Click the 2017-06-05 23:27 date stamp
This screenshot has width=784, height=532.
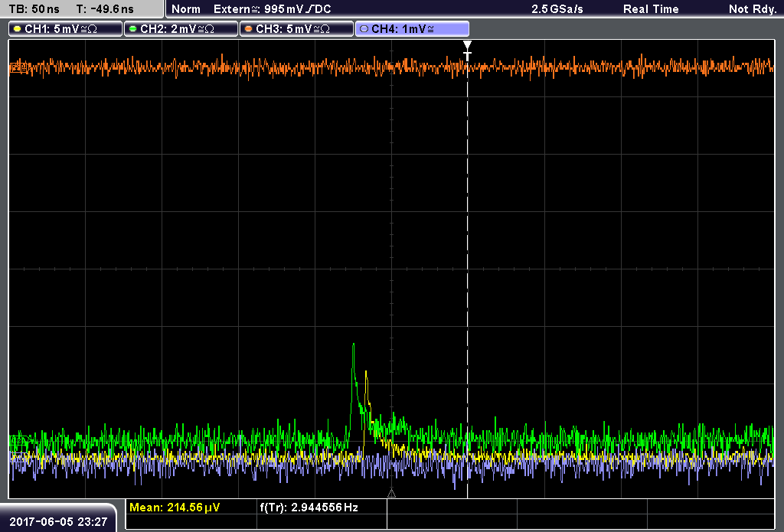pos(58,521)
